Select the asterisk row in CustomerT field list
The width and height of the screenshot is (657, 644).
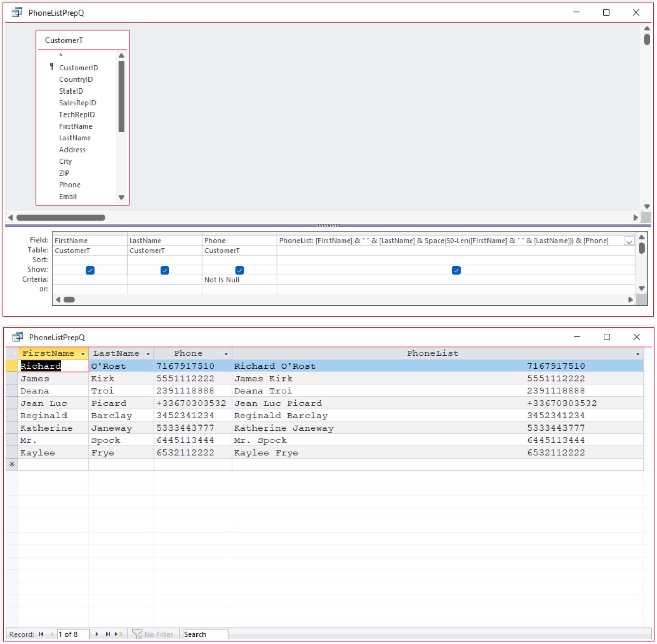click(60, 55)
